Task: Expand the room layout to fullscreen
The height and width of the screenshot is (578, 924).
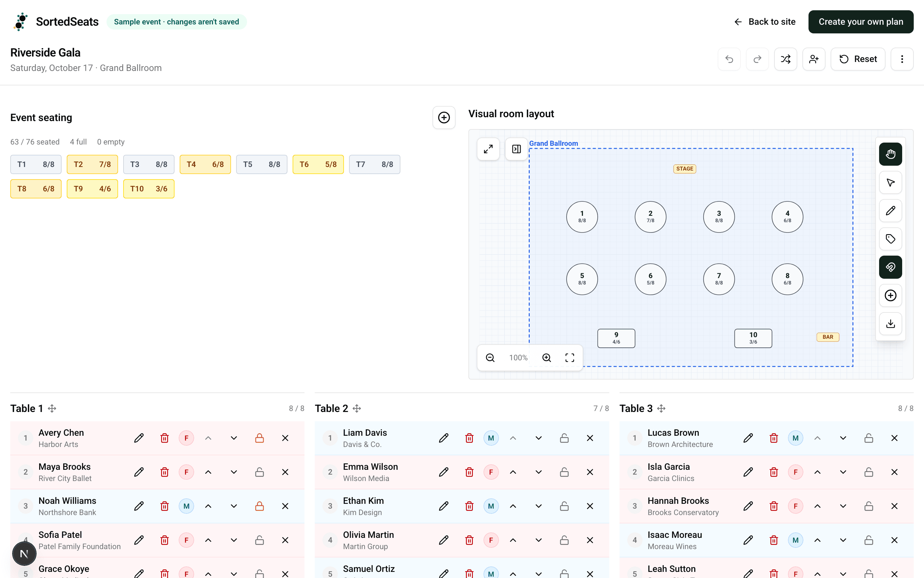Action: point(488,149)
